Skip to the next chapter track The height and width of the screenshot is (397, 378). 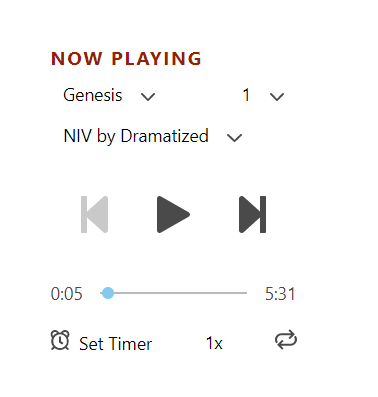tap(253, 214)
